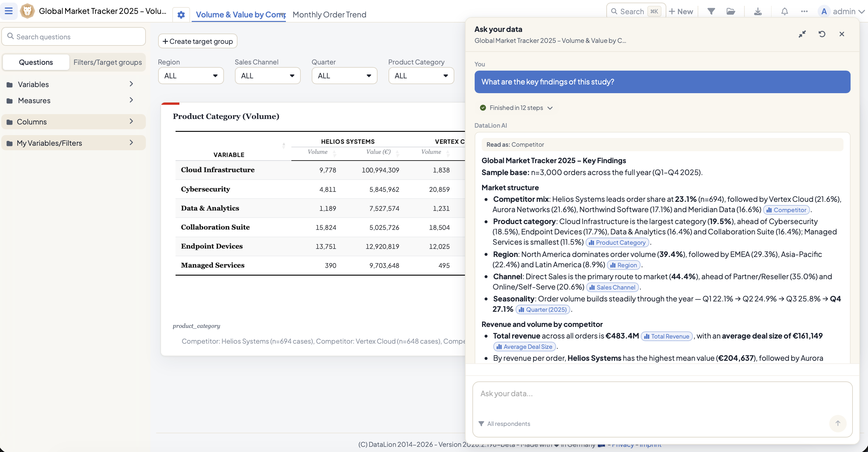The image size is (868, 452).
Task: Click the New button
Action: click(681, 11)
